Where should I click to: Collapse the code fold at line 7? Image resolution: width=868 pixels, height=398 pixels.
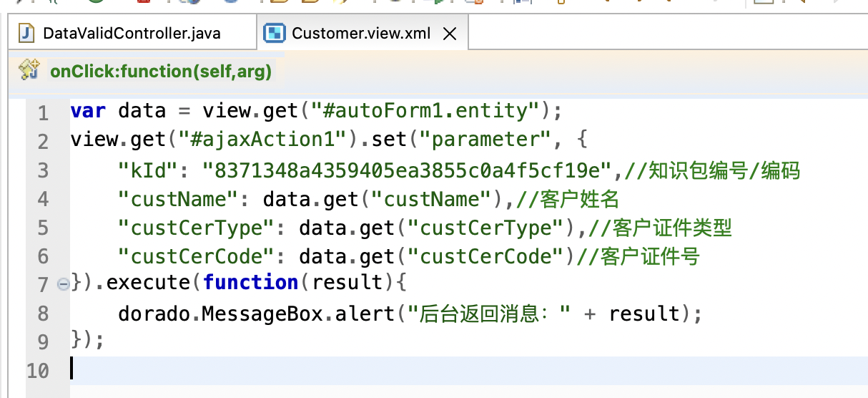point(63,284)
